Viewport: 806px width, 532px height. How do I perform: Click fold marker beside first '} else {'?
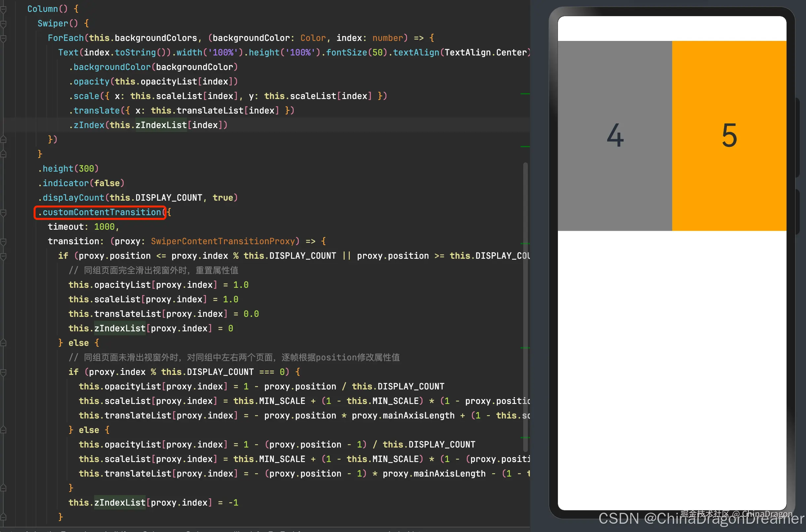point(3,343)
